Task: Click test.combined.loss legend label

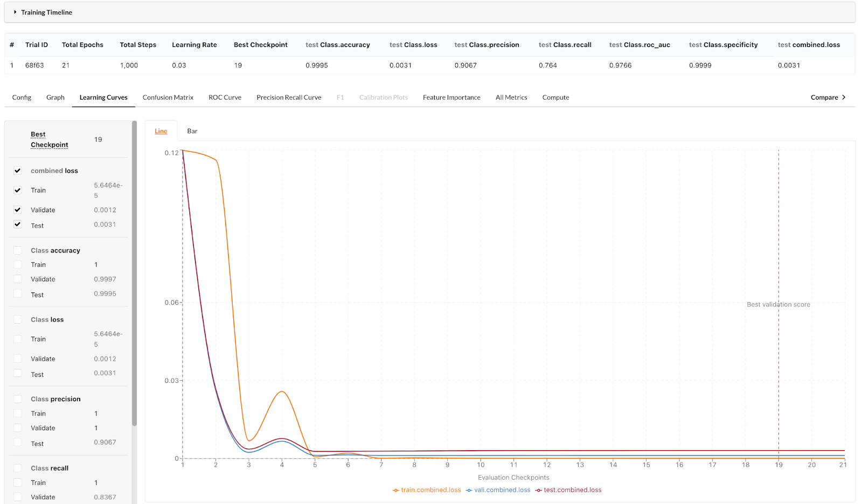Action: click(573, 490)
